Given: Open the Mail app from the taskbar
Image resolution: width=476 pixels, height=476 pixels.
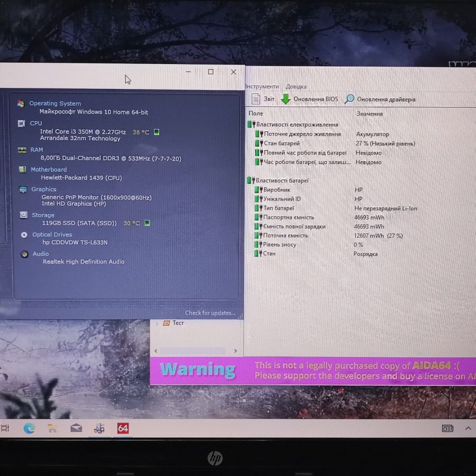Looking at the screenshot, I should 76,428.
